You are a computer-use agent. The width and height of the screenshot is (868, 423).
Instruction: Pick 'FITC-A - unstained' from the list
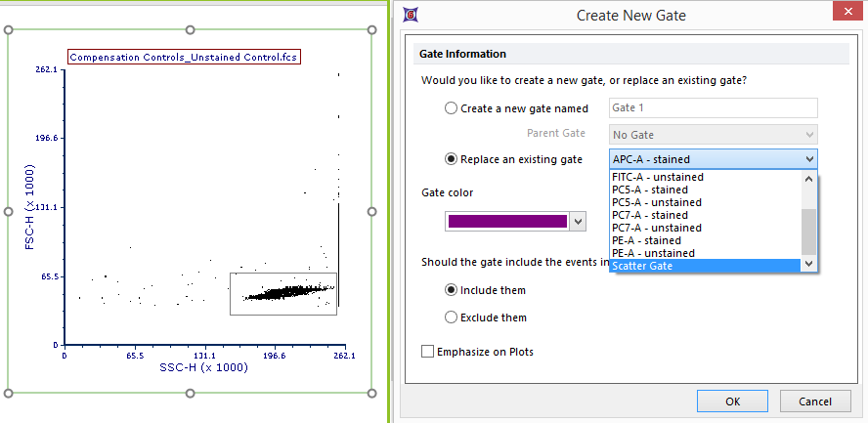pos(658,177)
